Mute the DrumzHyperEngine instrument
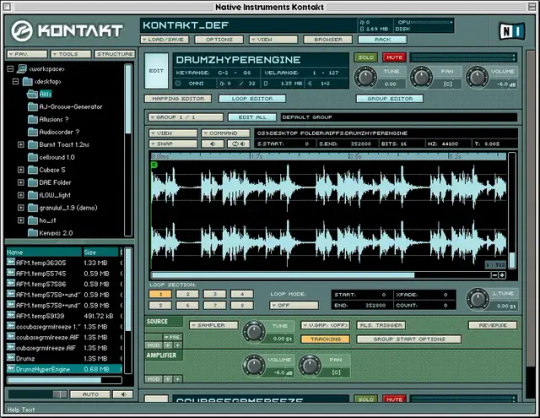The height and width of the screenshot is (418, 540). (x=394, y=57)
